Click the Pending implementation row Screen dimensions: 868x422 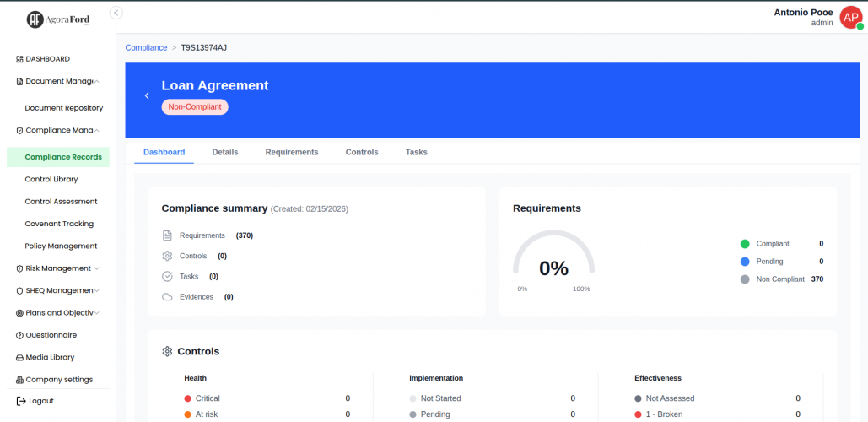pyautogui.click(x=492, y=414)
